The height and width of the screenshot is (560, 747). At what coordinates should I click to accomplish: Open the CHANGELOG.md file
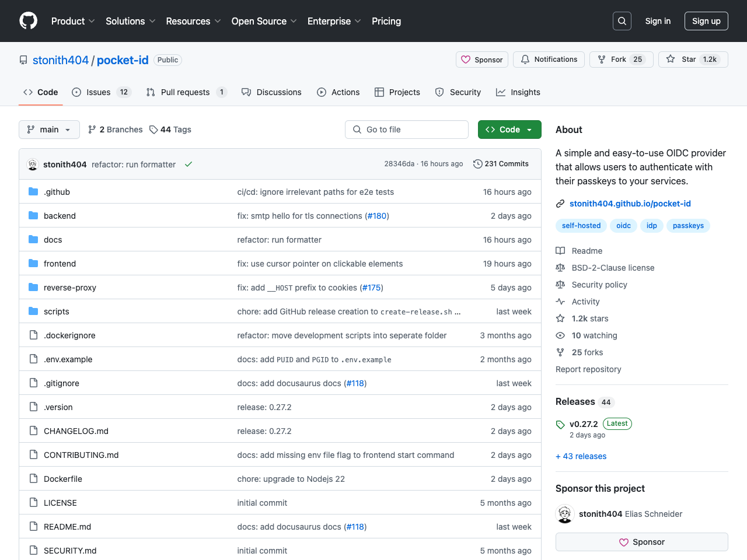point(76,431)
